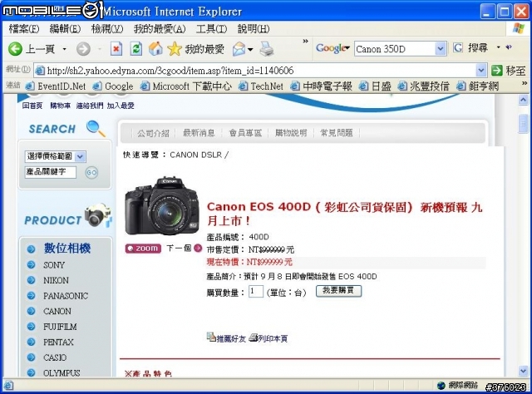Open the Mail icon dropdown arrow
The height and width of the screenshot is (394, 532).
tap(250, 50)
